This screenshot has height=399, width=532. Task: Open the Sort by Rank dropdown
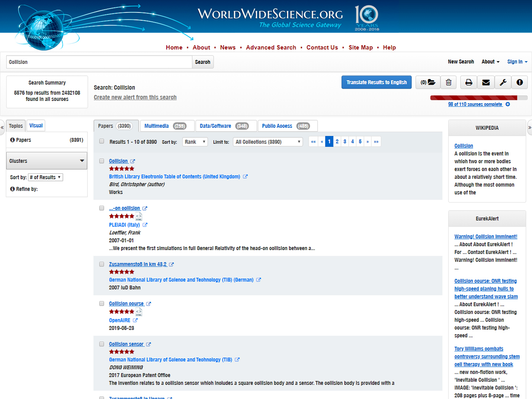[195, 142]
